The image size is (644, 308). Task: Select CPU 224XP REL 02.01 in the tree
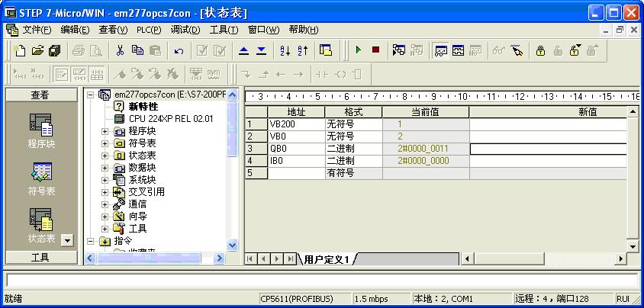[x=171, y=119]
